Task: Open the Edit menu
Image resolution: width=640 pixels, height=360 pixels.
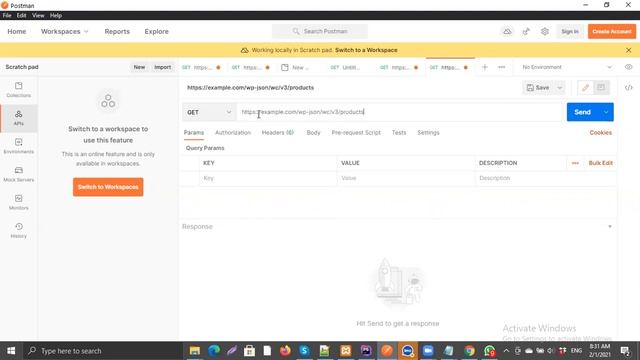Action: pos(21,16)
